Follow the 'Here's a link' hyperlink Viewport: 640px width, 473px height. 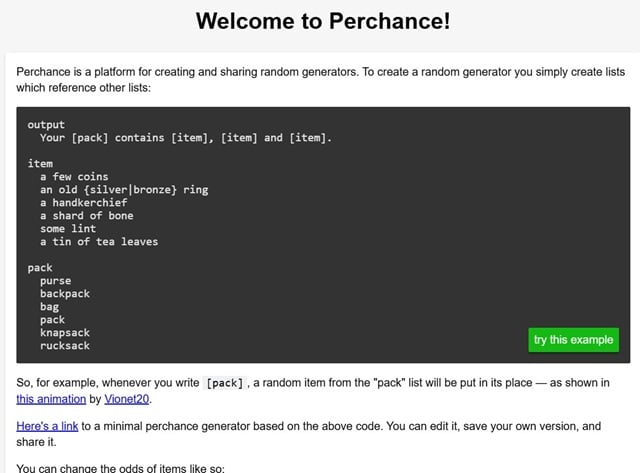pos(47,426)
